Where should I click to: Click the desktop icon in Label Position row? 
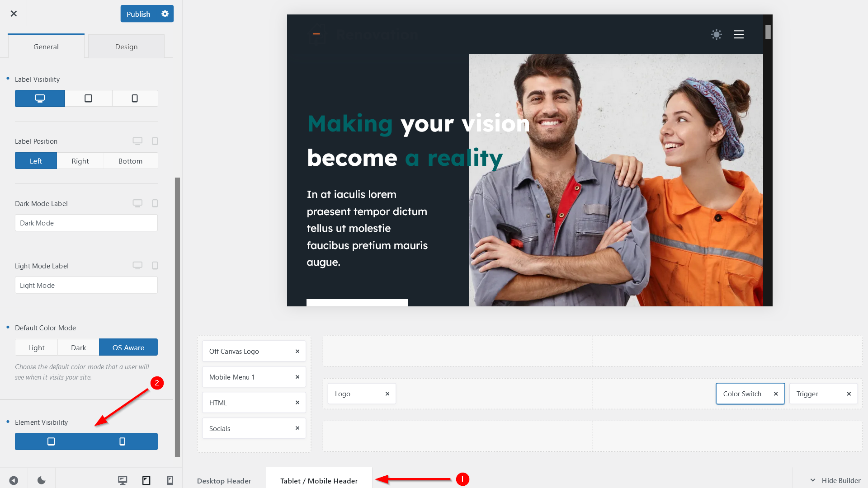coord(138,140)
